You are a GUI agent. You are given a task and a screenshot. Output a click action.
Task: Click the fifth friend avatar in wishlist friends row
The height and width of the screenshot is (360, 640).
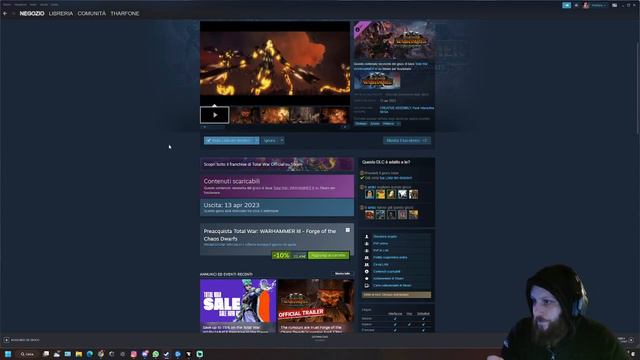tap(413, 194)
